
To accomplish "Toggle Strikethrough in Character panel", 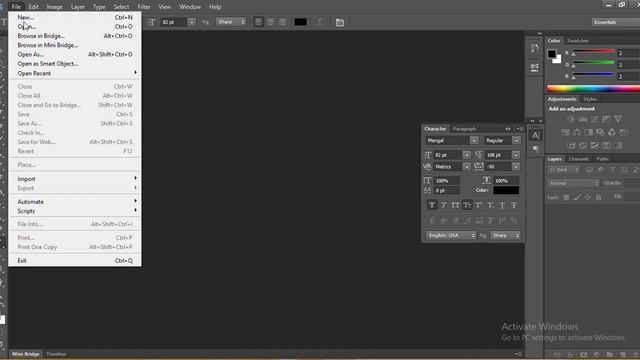I will [x=514, y=205].
